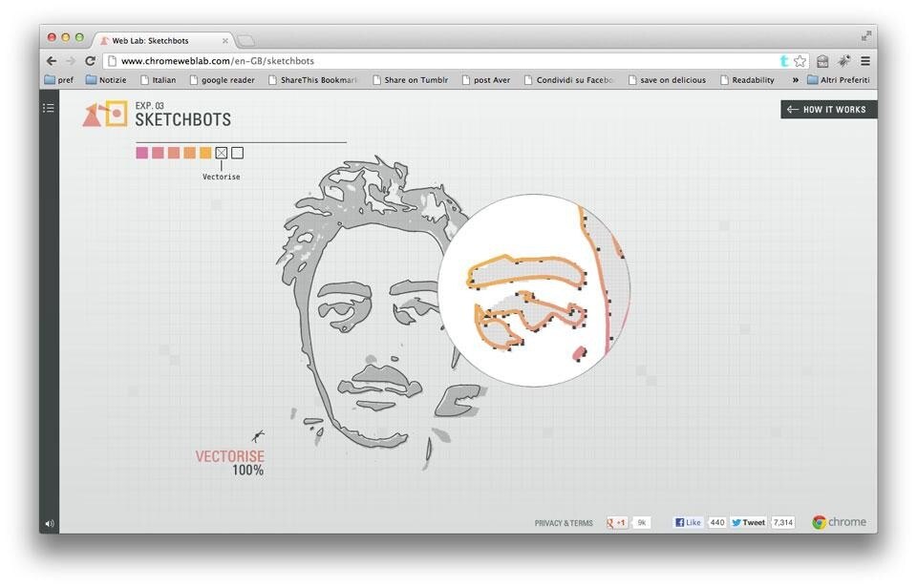Click the chromeweblab.com address bar
Screen dimensions: 917x588
(430, 61)
